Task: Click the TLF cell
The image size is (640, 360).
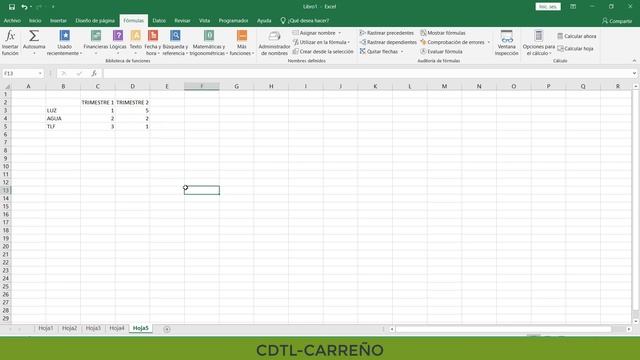Action: pyautogui.click(x=63, y=127)
